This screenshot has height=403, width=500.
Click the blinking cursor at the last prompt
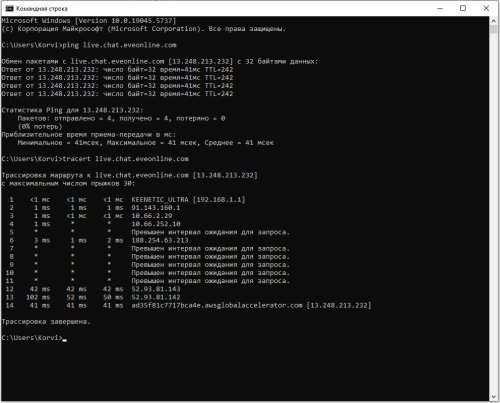coord(65,340)
